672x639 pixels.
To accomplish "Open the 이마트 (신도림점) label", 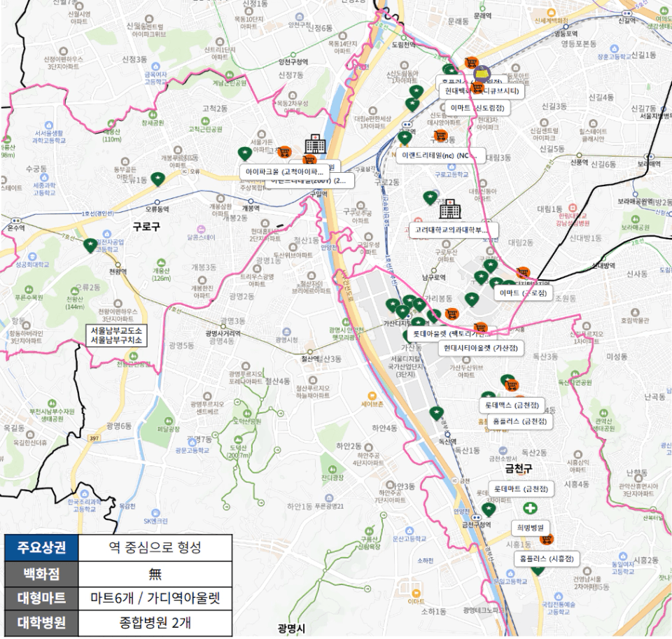I will 477,108.
